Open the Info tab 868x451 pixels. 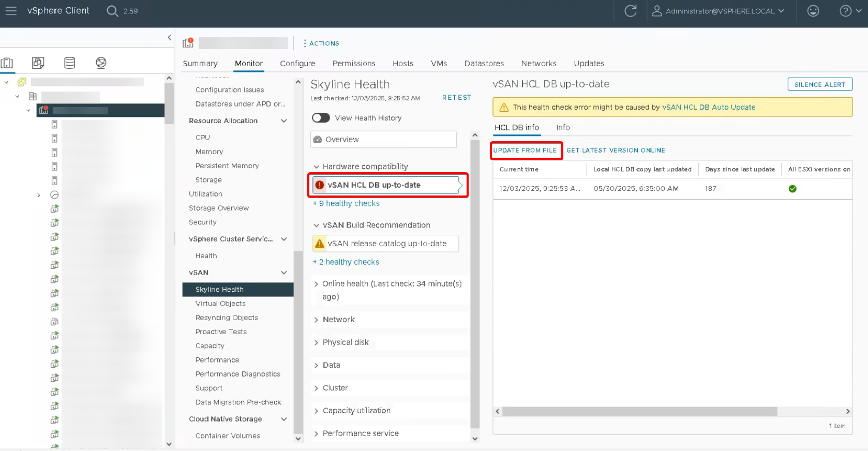coord(563,128)
